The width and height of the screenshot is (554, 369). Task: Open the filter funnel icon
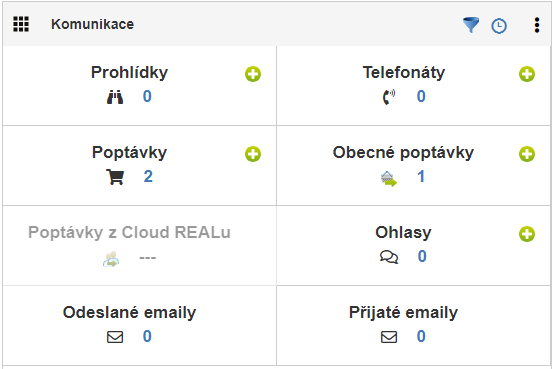pyautogui.click(x=471, y=25)
